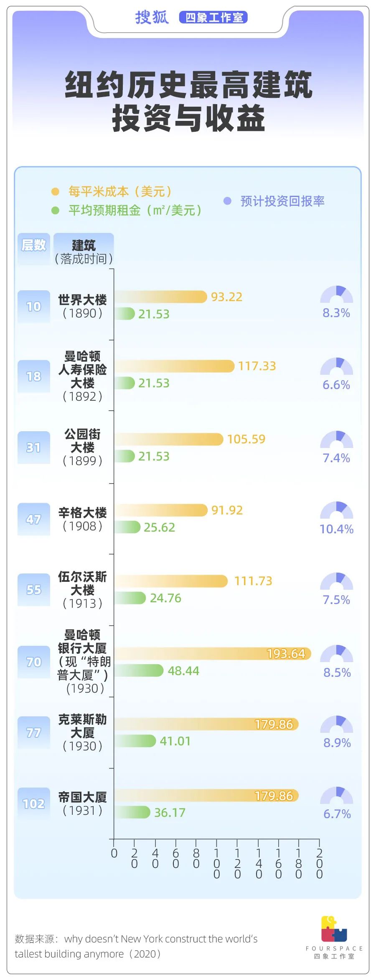
Task: Click the gauge icon above 7.5%
Action: [336, 582]
